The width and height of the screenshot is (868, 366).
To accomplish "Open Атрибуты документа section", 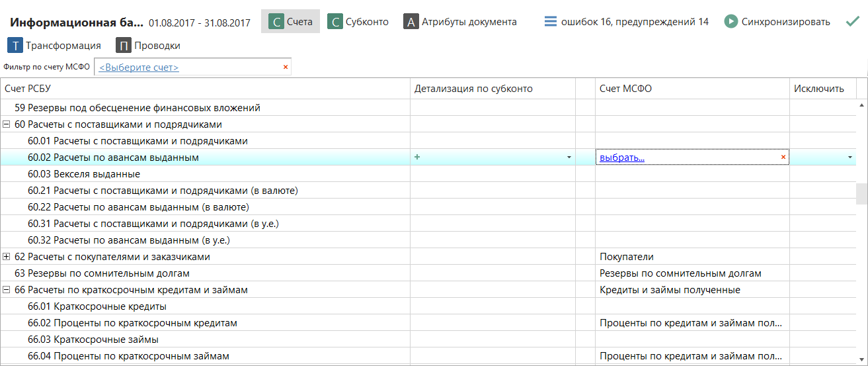I will (460, 22).
